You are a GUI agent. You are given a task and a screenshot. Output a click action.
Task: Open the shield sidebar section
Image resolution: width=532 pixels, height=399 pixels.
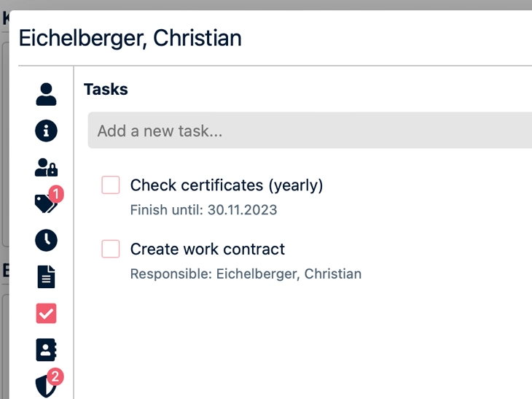pos(45,387)
